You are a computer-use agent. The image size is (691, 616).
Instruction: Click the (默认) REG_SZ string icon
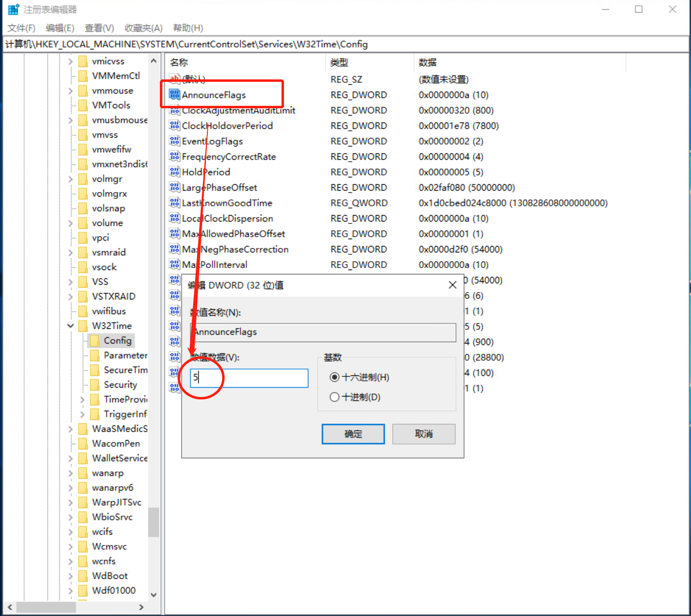(x=174, y=79)
